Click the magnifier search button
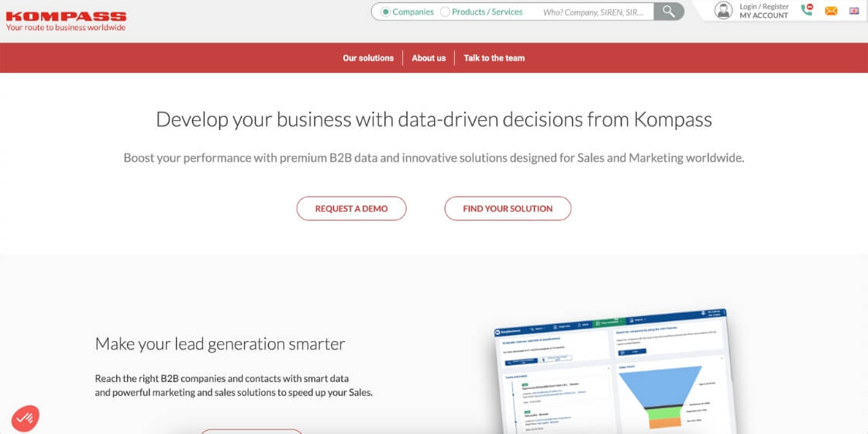The image size is (868, 434). 669,12
